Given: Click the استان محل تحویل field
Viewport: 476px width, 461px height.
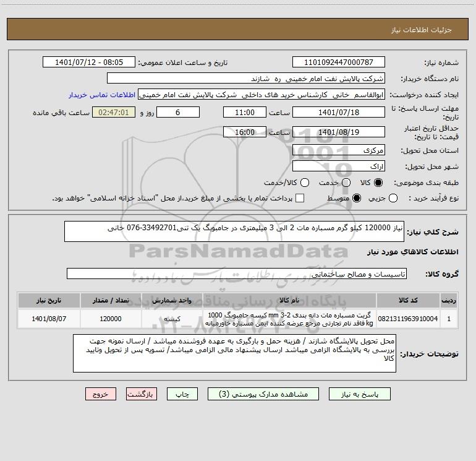Looking at the screenshot, I should (339, 150).
